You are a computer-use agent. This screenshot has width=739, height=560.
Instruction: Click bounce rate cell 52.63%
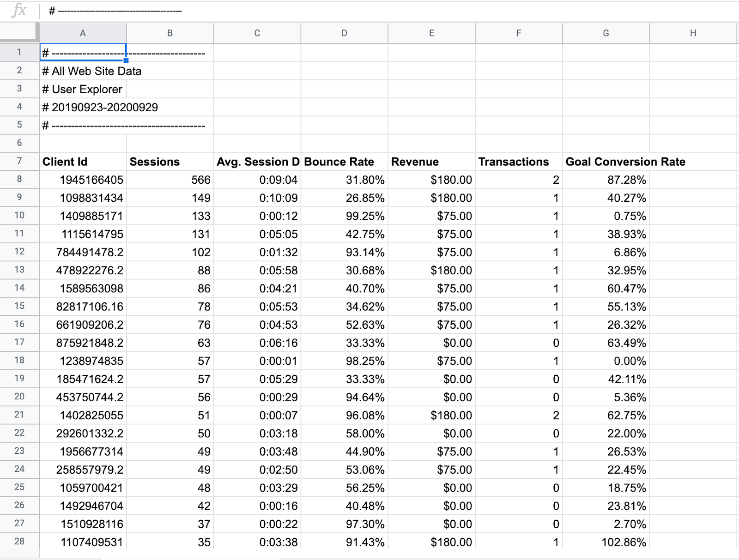(345, 325)
